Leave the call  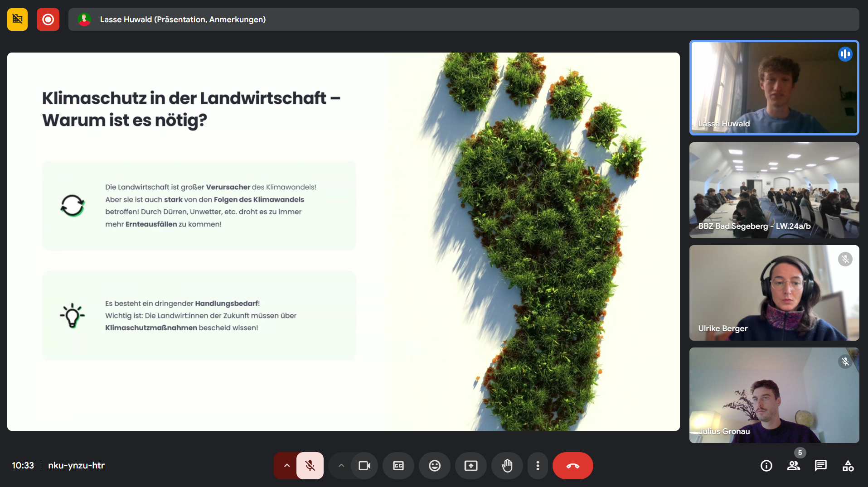(572, 466)
